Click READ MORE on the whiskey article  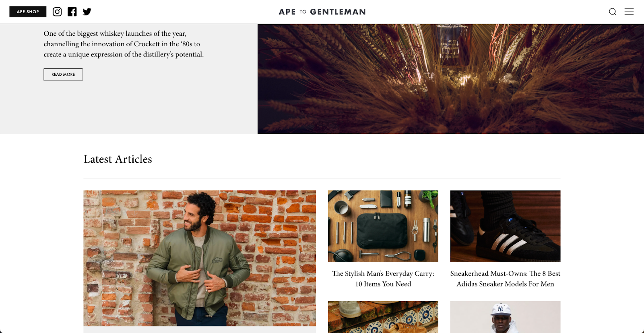pyautogui.click(x=63, y=74)
